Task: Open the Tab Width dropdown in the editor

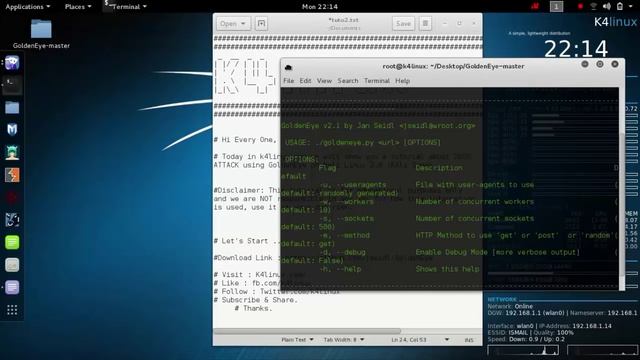Action: tap(344, 340)
